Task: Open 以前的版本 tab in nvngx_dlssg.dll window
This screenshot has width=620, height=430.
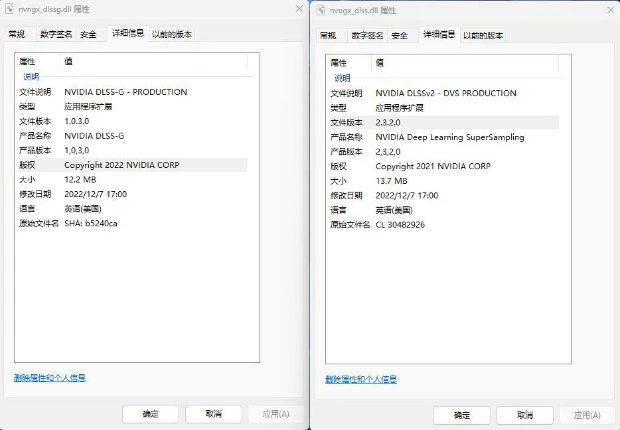Action: (172, 34)
